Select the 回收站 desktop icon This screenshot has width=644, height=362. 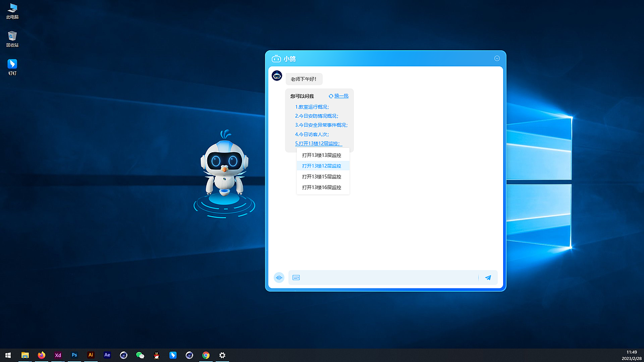[x=13, y=39]
